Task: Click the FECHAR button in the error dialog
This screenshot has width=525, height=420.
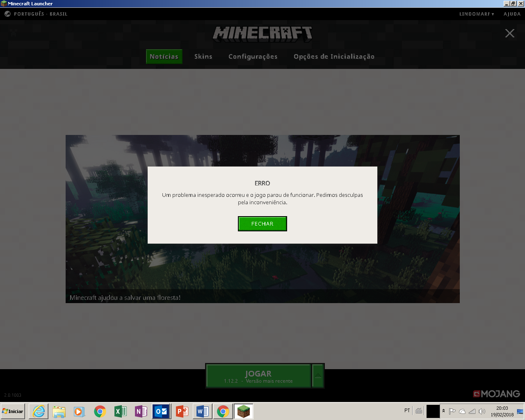Action: point(262,224)
